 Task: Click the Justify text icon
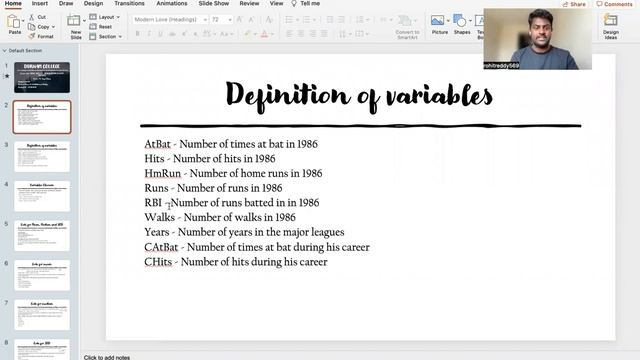coord(324,34)
